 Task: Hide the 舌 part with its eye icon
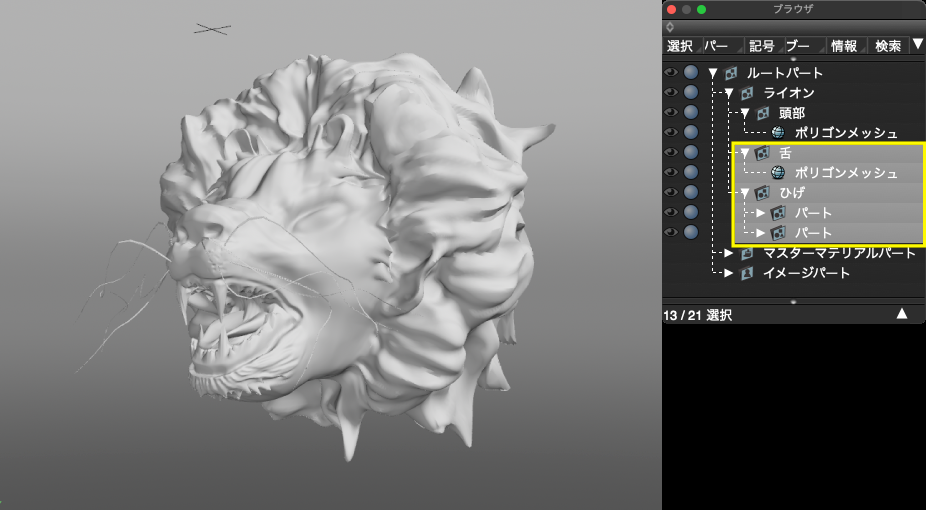click(x=670, y=153)
